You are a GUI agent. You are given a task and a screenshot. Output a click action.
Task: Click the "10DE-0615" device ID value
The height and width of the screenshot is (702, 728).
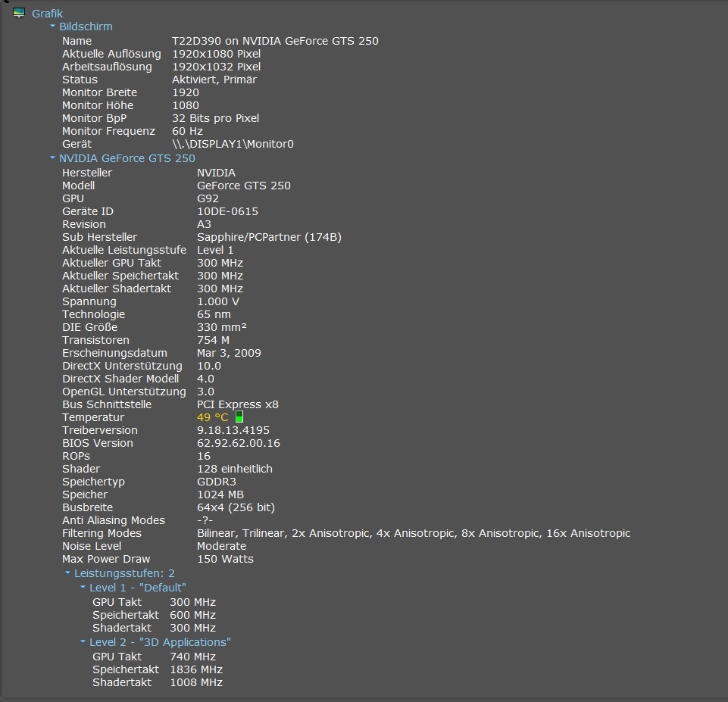point(227,211)
